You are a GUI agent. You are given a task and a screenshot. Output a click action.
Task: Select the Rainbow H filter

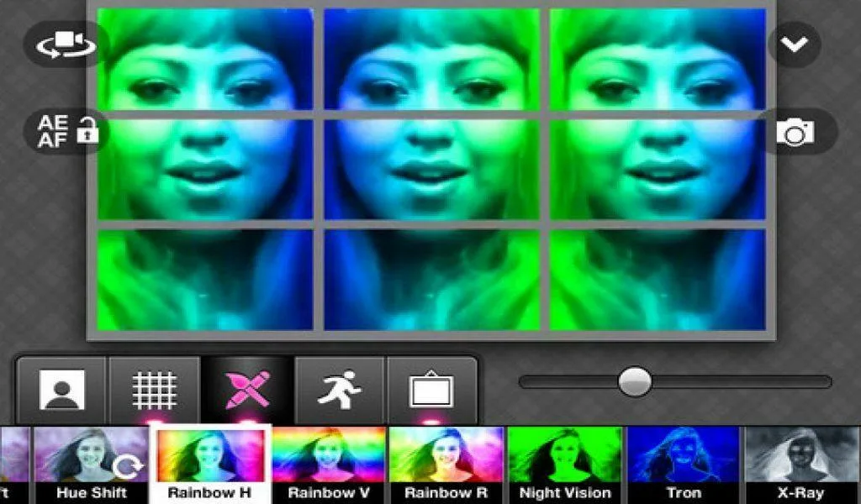click(209, 464)
